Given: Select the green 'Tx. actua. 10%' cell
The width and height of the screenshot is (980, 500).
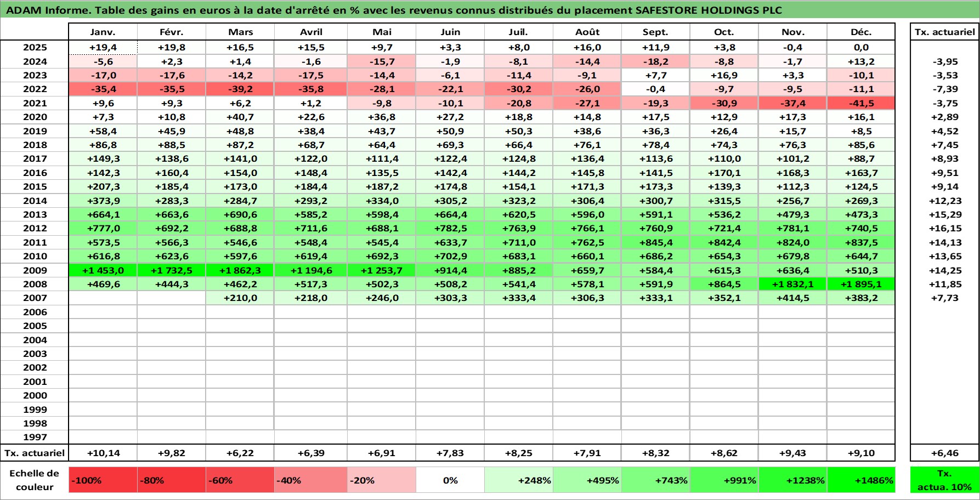Looking at the screenshot, I should coord(944,480).
